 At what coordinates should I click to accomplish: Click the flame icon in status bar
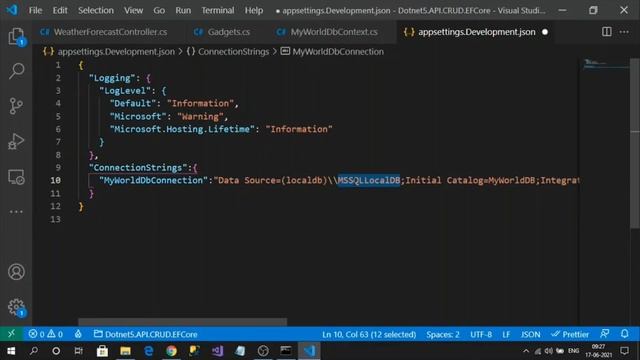pos(78,334)
